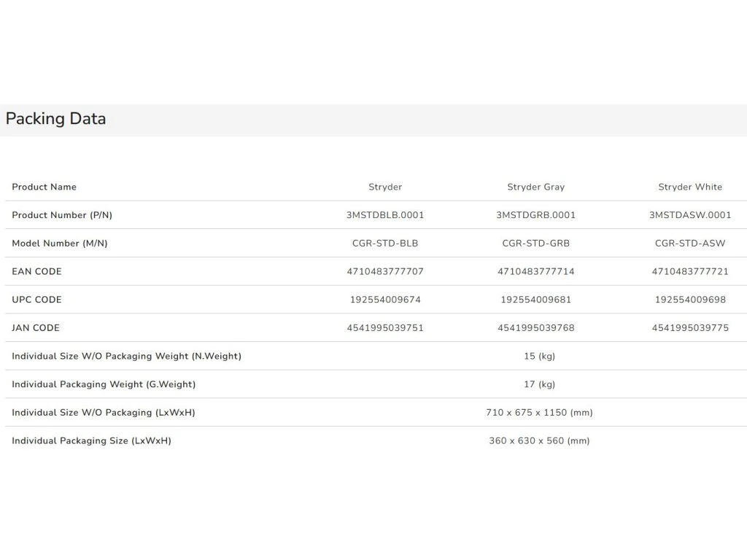Click model number CGR-STD-BLB
Viewport: 747px width, 560px height.
[x=385, y=244]
